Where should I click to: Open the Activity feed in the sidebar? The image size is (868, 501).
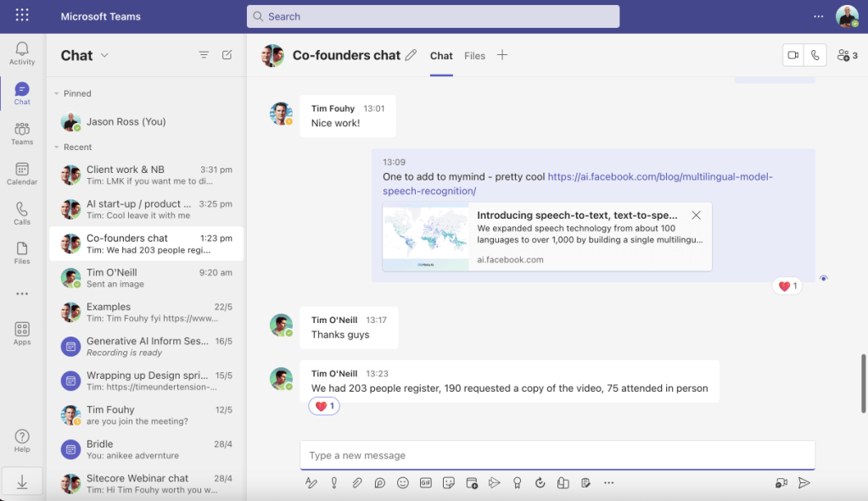(22, 53)
